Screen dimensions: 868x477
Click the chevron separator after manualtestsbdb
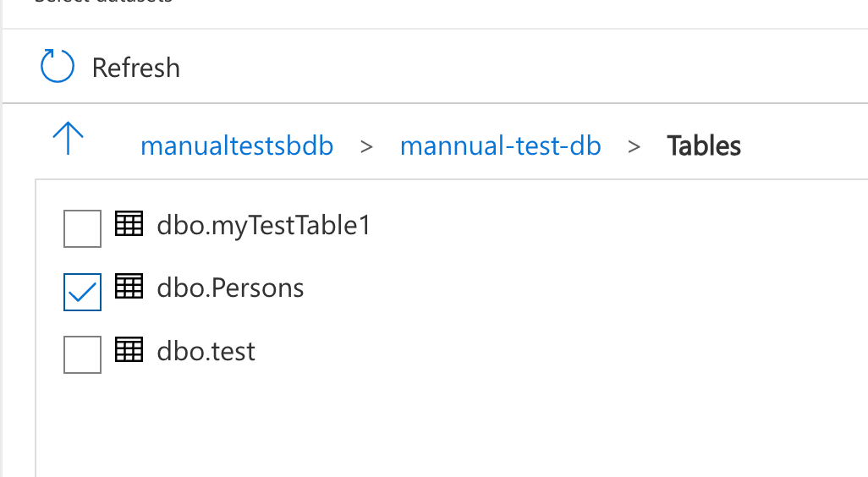[366, 147]
